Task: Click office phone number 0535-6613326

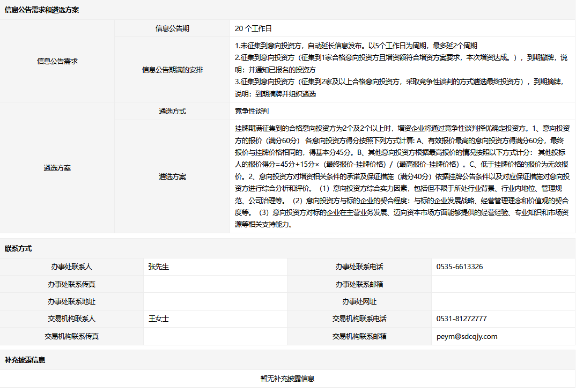Action: 459,267
